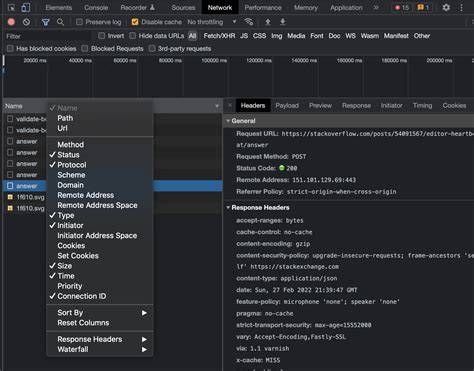This screenshot has height=371, width=474.
Task: Toggle the device toolbar icon
Action: point(26,7)
